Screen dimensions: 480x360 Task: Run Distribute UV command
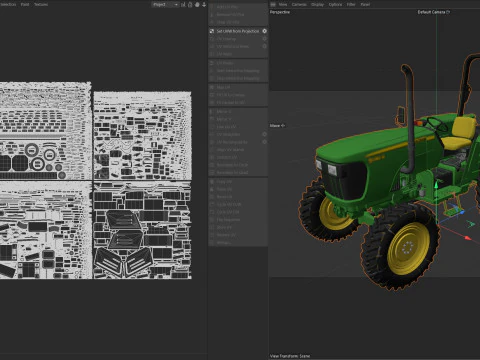click(x=238, y=157)
